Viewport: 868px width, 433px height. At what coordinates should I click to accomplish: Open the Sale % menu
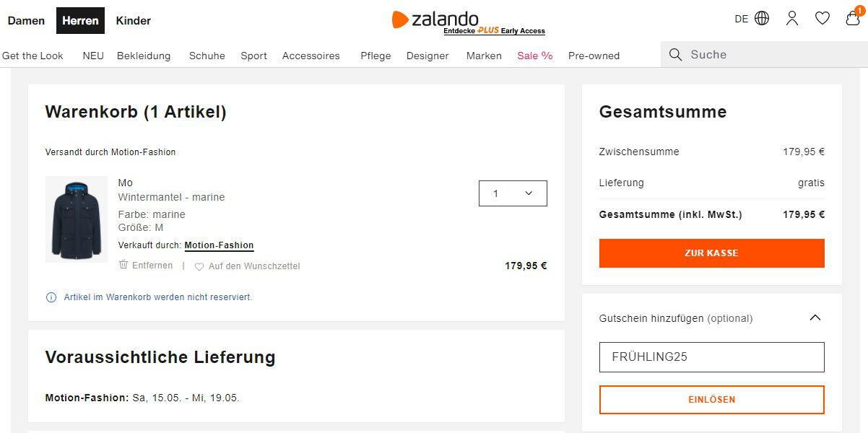pos(534,55)
